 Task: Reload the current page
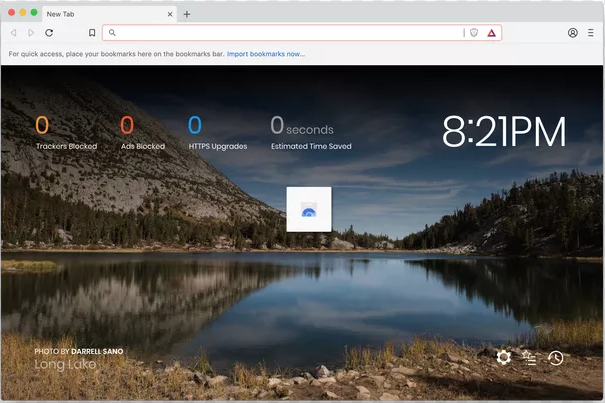coord(49,33)
